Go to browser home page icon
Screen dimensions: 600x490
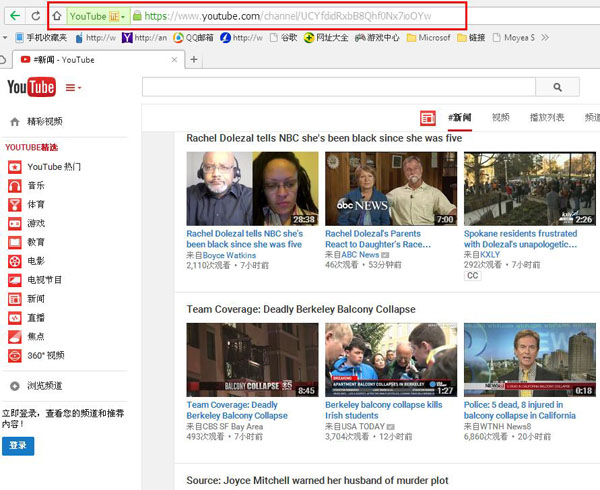coord(57,16)
